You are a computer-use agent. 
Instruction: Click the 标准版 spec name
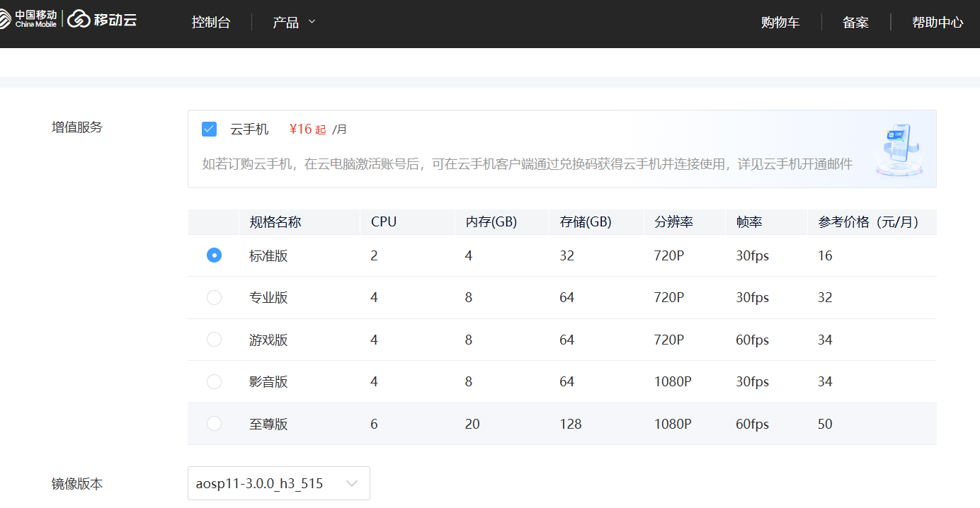click(x=268, y=255)
